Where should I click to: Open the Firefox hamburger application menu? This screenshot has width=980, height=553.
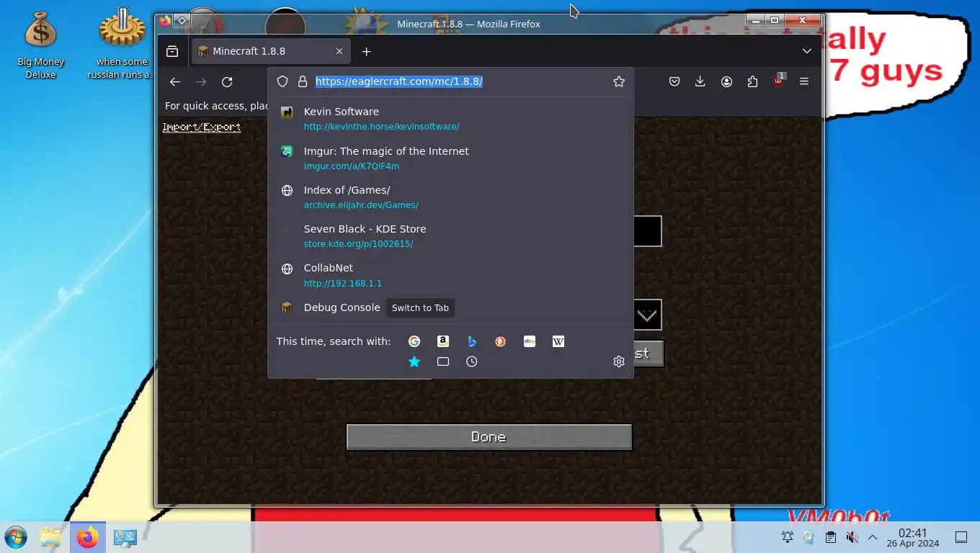tap(804, 82)
